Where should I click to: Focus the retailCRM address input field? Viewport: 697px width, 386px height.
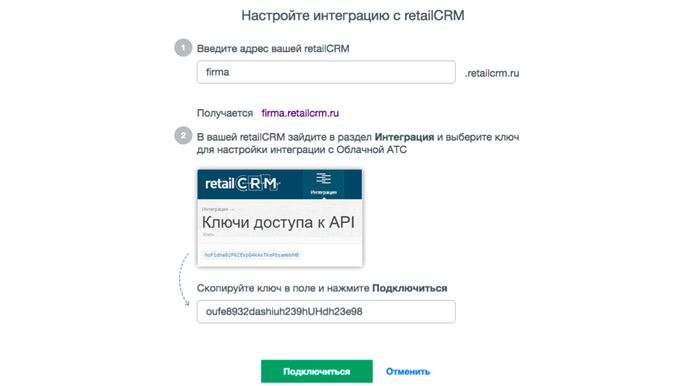pyautogui.click(x=326, y=72)
